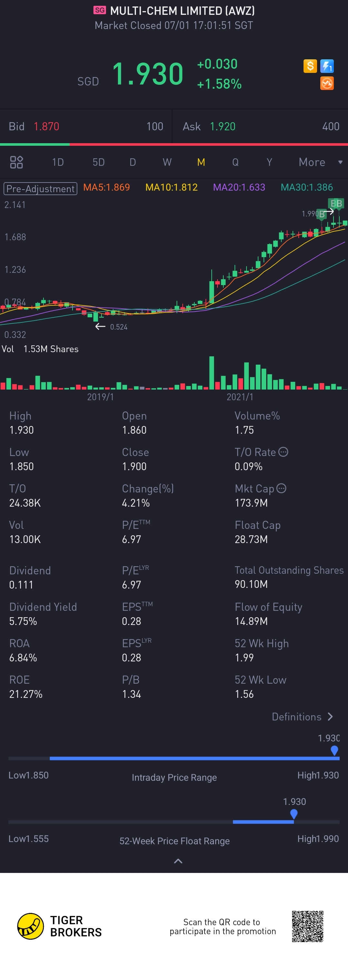Tap the SG market flag badge
The image size is (348, 980).
(100, 10)
